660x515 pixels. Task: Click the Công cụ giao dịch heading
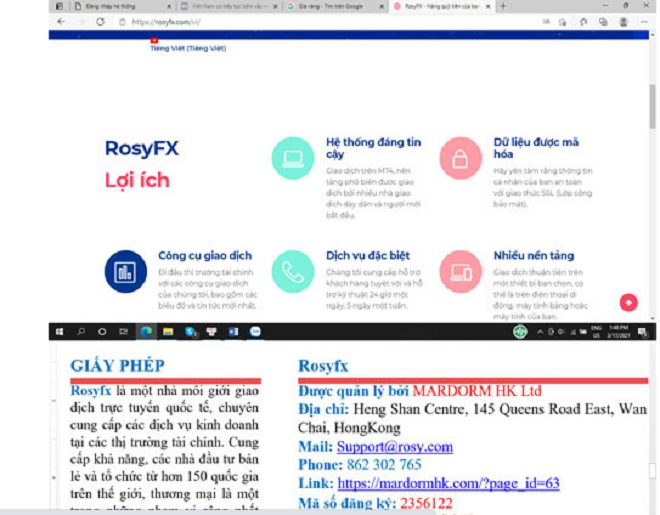coord(205,256)
